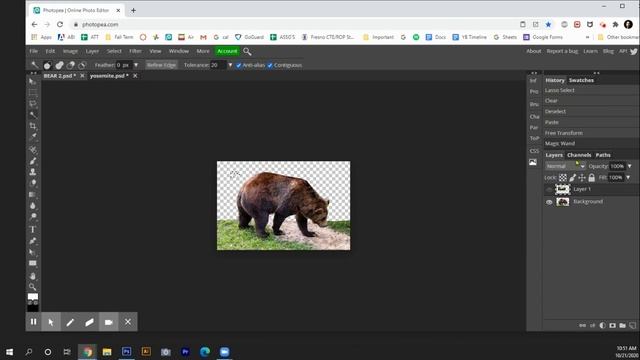Select the Move tool in the toolbar
Viewport: 640px width, 360px height.
click(x=33, y=82)
